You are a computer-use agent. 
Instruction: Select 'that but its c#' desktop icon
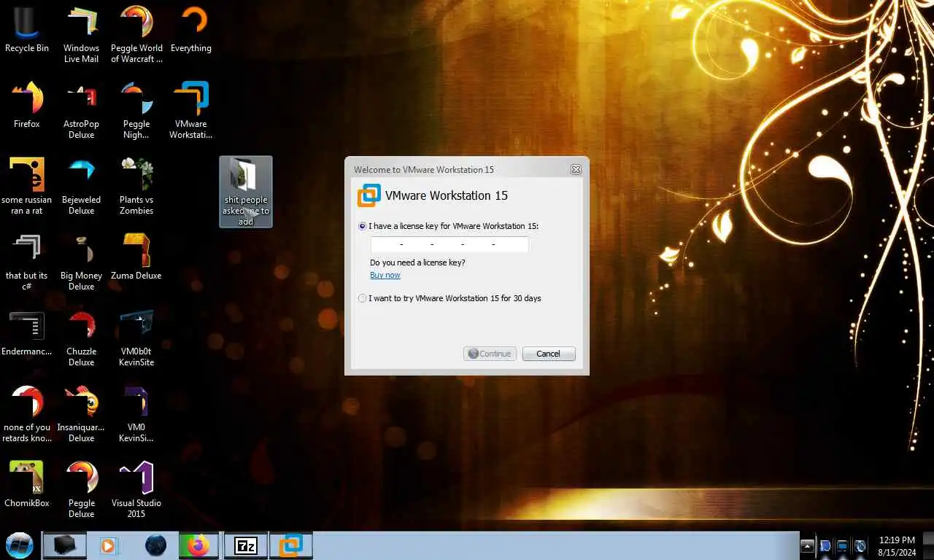point(27,262)
